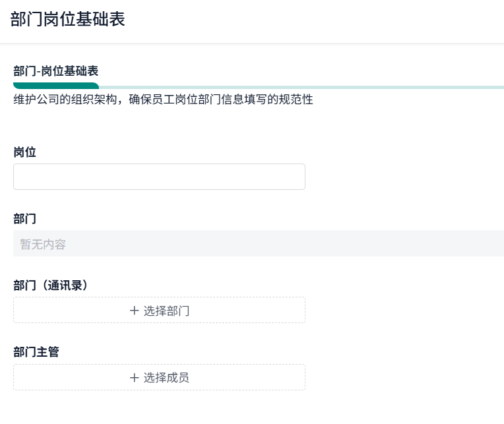This screenshot has height=424, width=504.
Task: Click the 部门主管 field label
Action: [36, 352]
